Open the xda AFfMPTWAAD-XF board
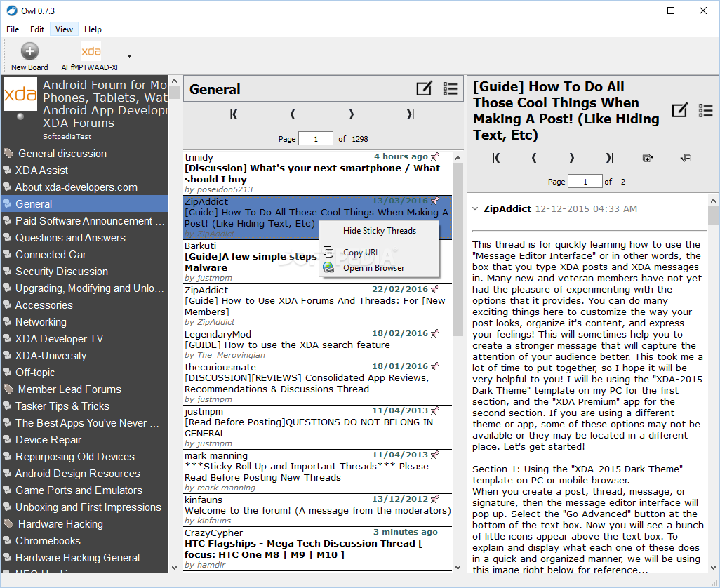 click(91, 56)
